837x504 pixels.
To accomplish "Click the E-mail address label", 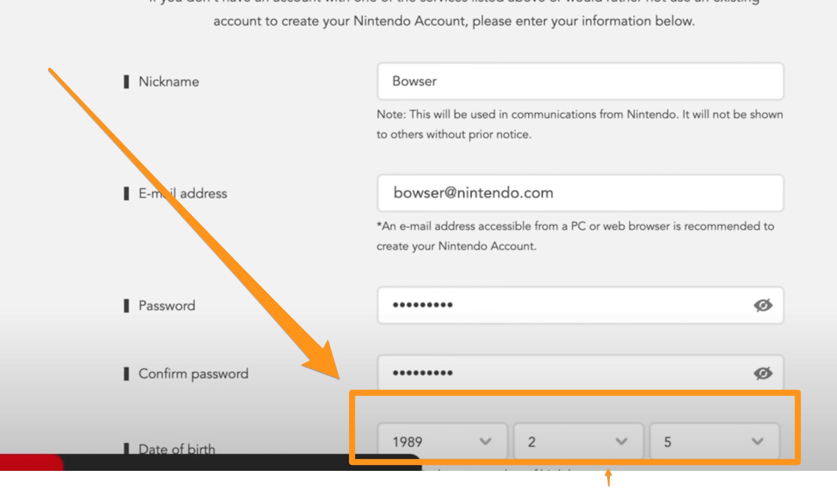I will tap(183, 193).
